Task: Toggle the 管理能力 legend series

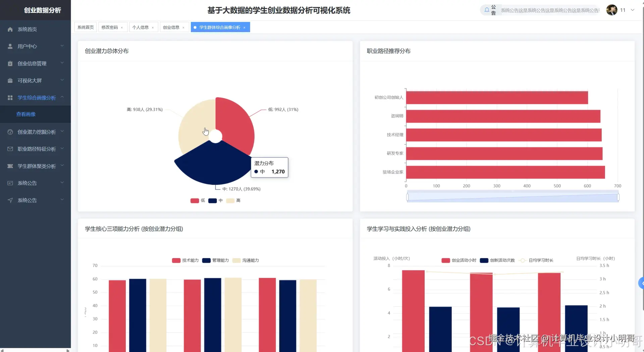Action: point(215,260)
